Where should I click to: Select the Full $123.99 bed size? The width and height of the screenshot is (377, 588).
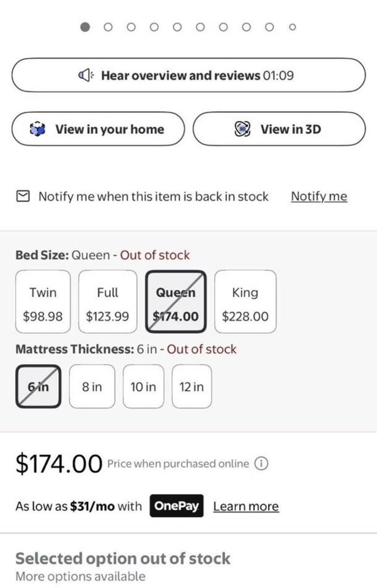tap(108, 301)
